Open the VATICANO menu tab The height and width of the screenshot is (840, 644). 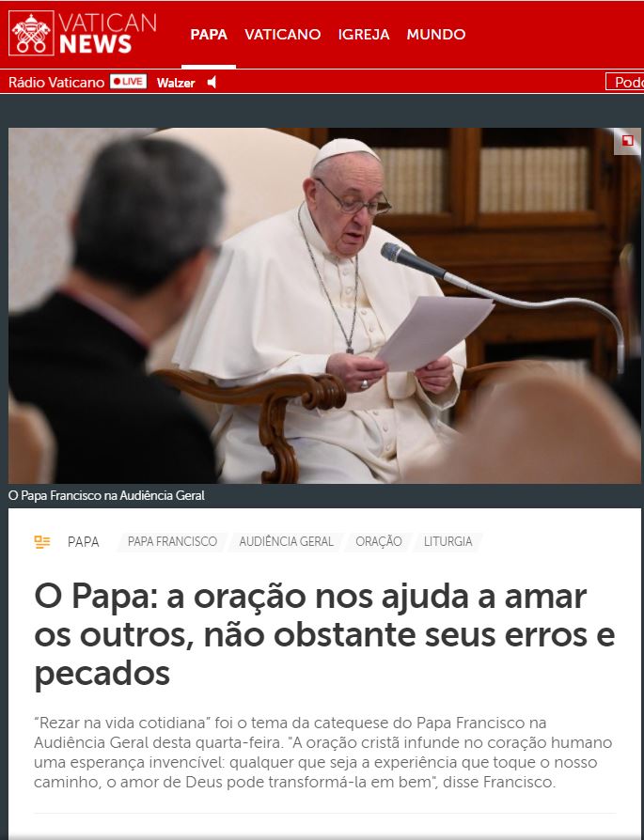click(283, 34)
